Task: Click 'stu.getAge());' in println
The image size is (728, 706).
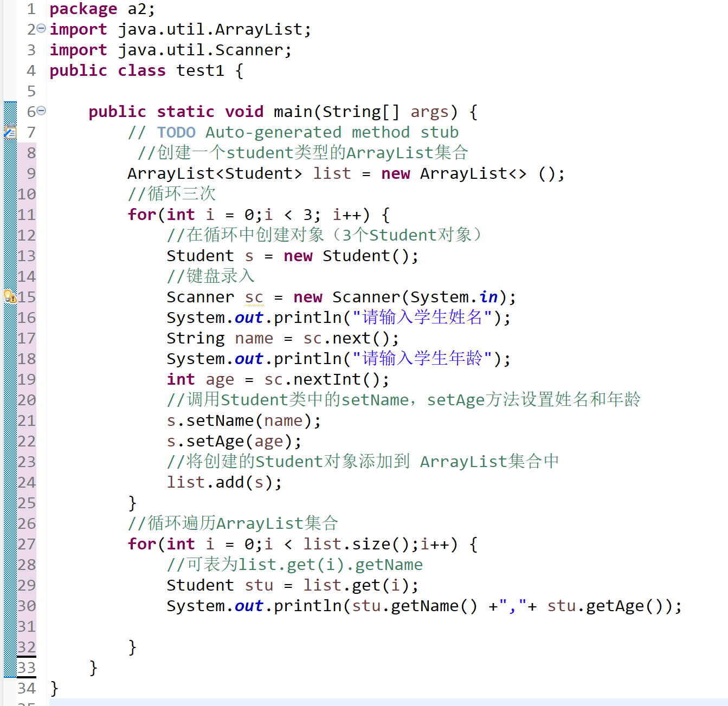Action: point(614,606)
